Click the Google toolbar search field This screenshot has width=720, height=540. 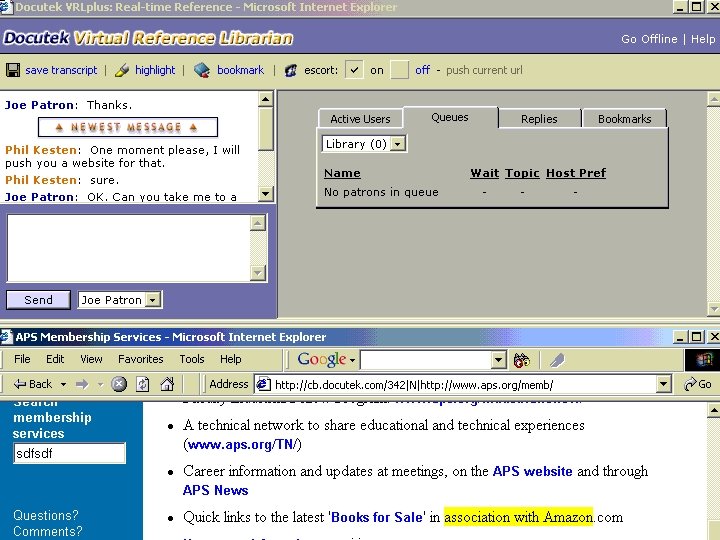(426, 360)
